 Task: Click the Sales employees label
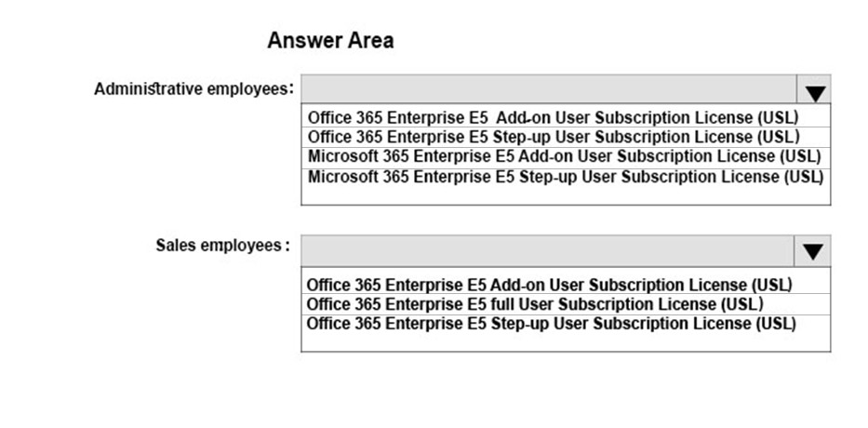pyautogui.click(x=222, y=246)
